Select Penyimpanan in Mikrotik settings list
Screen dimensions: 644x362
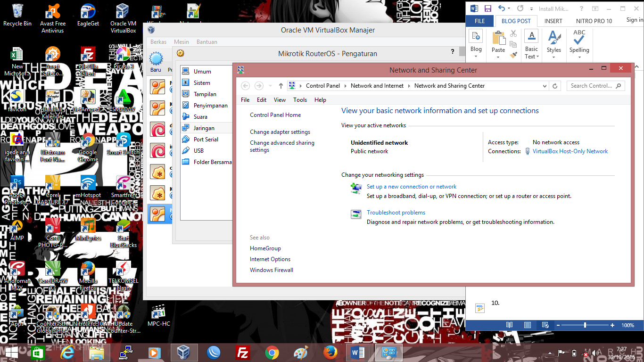pyautogui.click(x=206, y=106)
